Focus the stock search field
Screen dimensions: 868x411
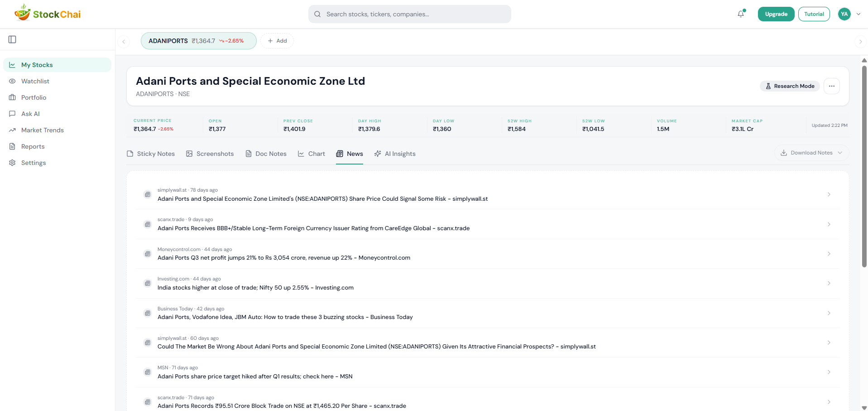tap(409, 14)
